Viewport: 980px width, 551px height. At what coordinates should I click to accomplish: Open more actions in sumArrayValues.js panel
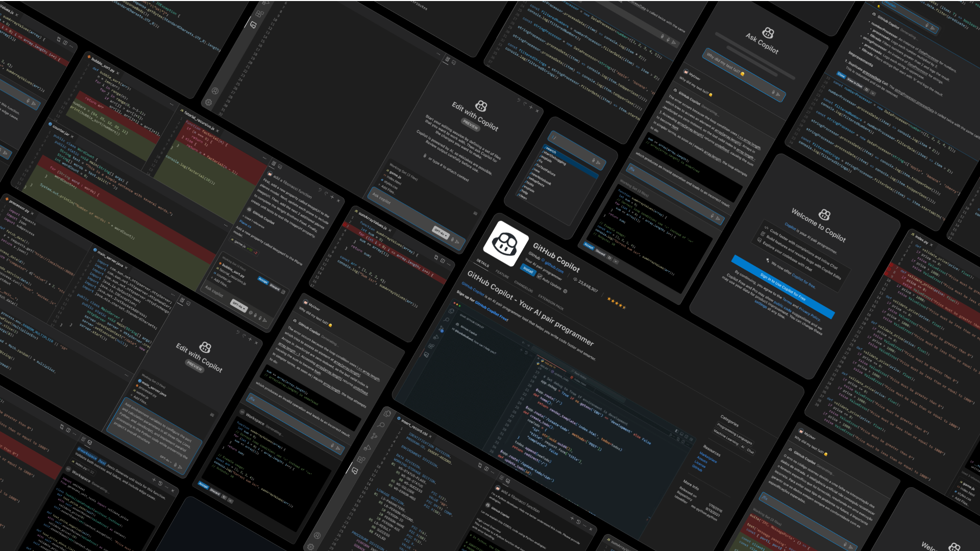point(449,263)
